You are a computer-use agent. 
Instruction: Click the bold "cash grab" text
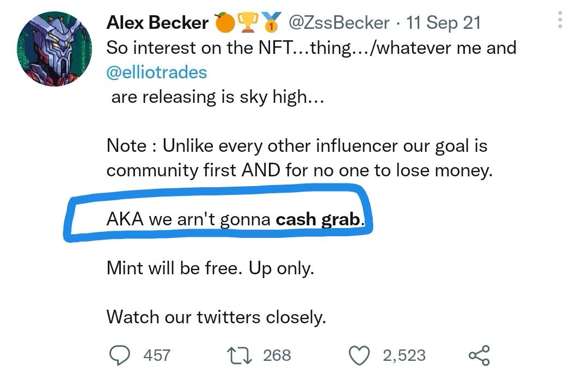[318, 219]
